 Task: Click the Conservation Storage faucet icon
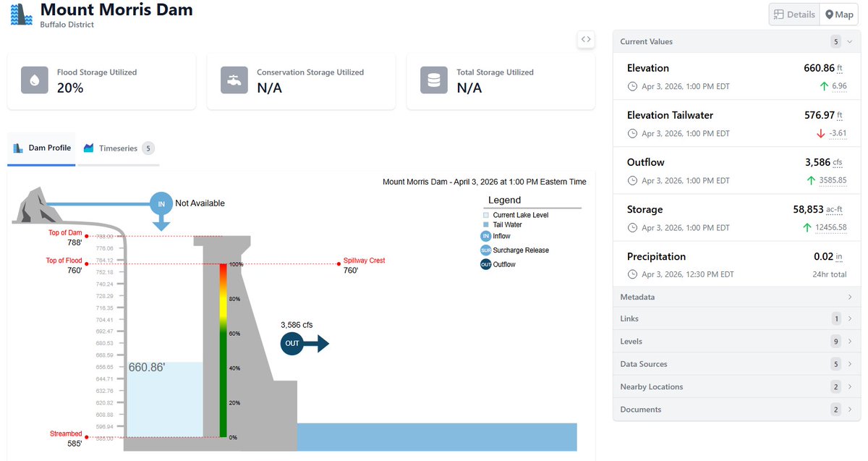coord(234,80)
